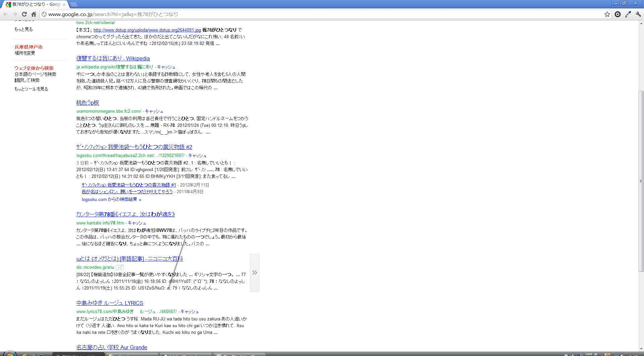Expand もっとツールを見る in sidebar
The width and height of the screenshot is (644, 356).
(31, 89)
